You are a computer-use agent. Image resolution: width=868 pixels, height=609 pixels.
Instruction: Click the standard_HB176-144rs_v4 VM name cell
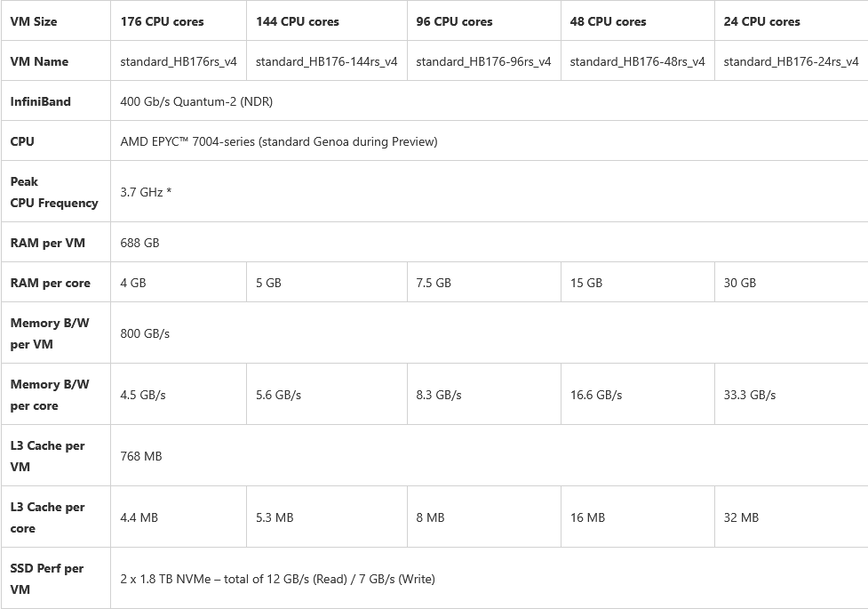[326, 61]
